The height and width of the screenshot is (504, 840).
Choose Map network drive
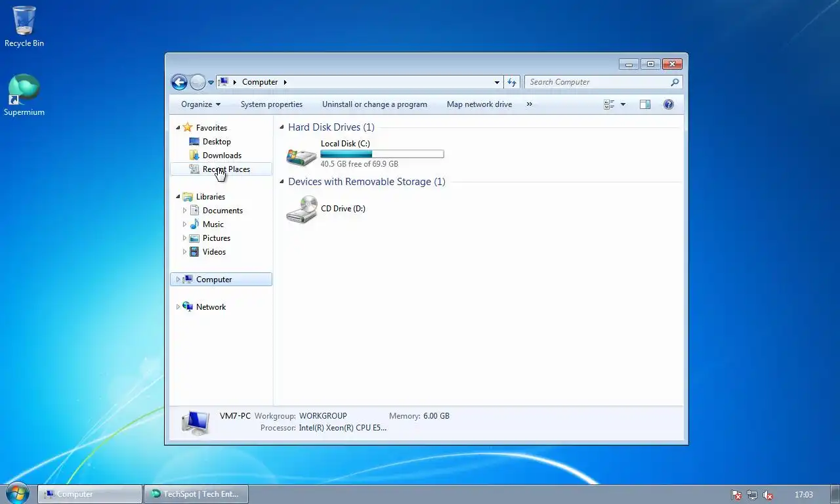point(479,104)
